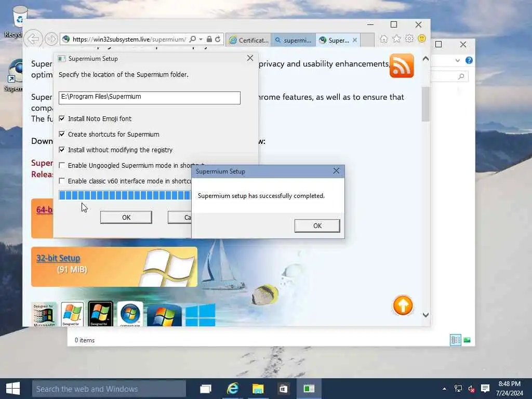Close the Super... browser tab

point(355,40)
